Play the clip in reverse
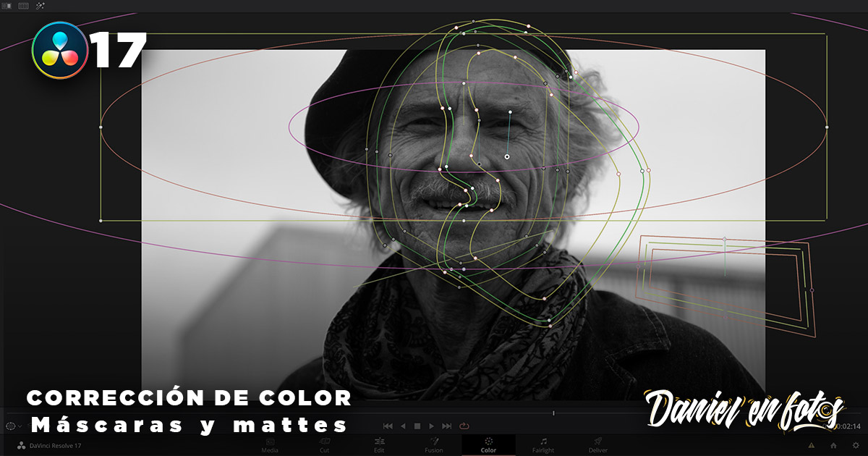Screen dimensions: 868x456 403,426
